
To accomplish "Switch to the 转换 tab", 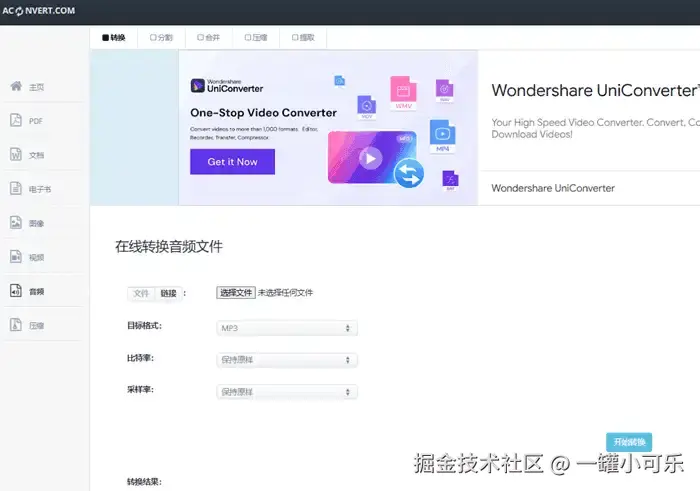I will (114, 37).
